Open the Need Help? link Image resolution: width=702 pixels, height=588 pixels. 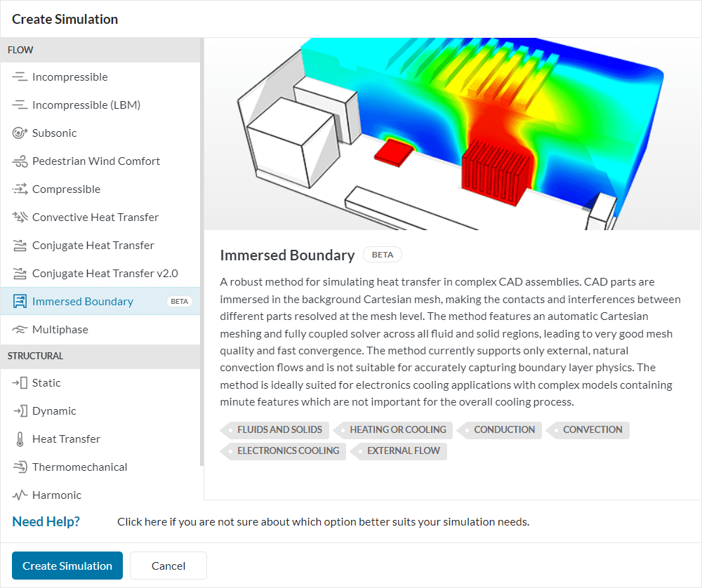point(46,521)
